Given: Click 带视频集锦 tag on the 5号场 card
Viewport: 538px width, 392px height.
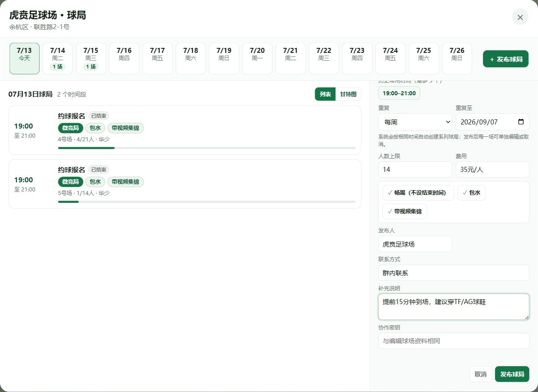Looking at the screenshot, I should coord(125,182).
